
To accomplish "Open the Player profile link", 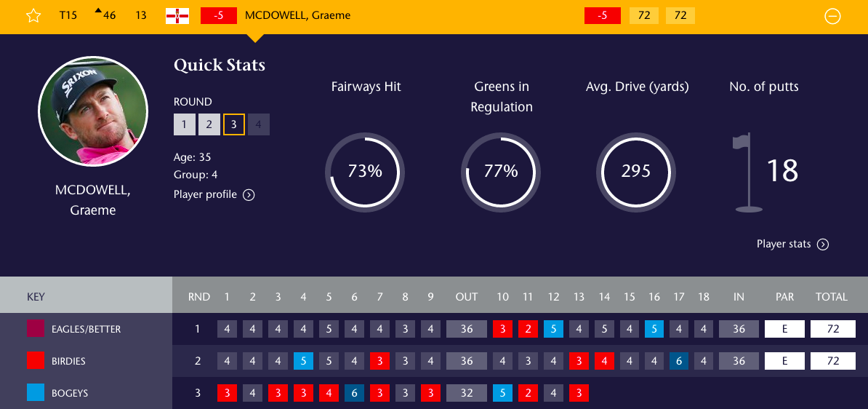I will click(x=206, y=194).
